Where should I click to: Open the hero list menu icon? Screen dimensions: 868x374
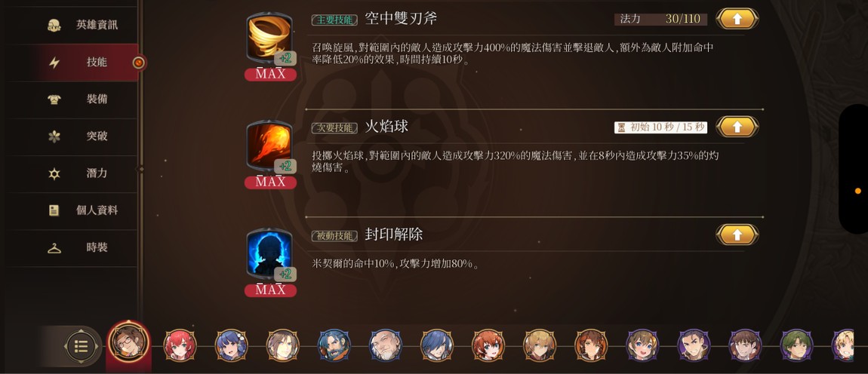click(82, 347)
